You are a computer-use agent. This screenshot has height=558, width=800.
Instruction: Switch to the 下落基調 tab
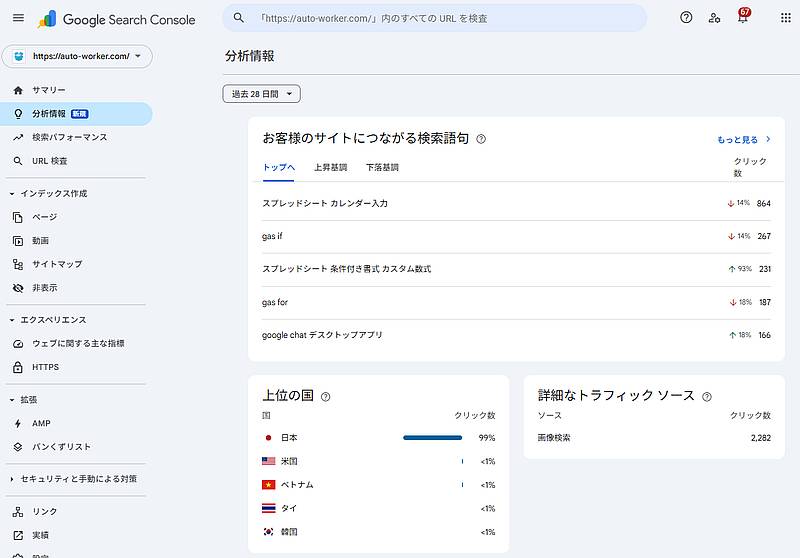tap(382, 168)
